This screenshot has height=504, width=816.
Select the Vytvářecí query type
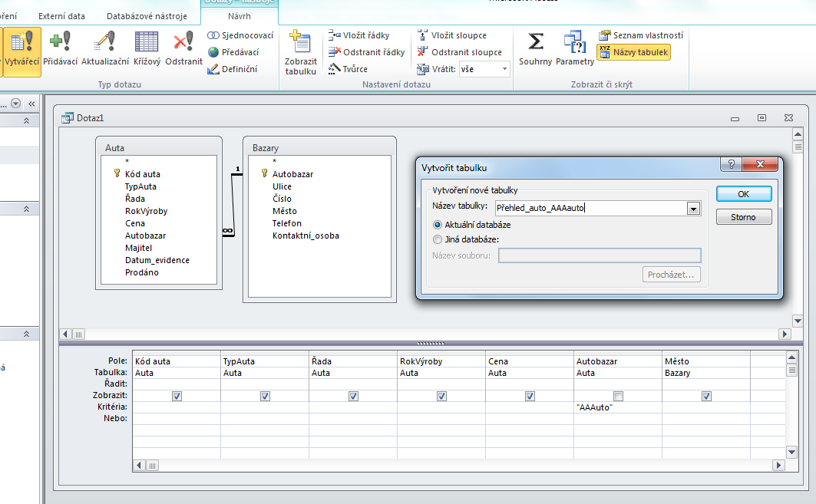coord(21,51)
